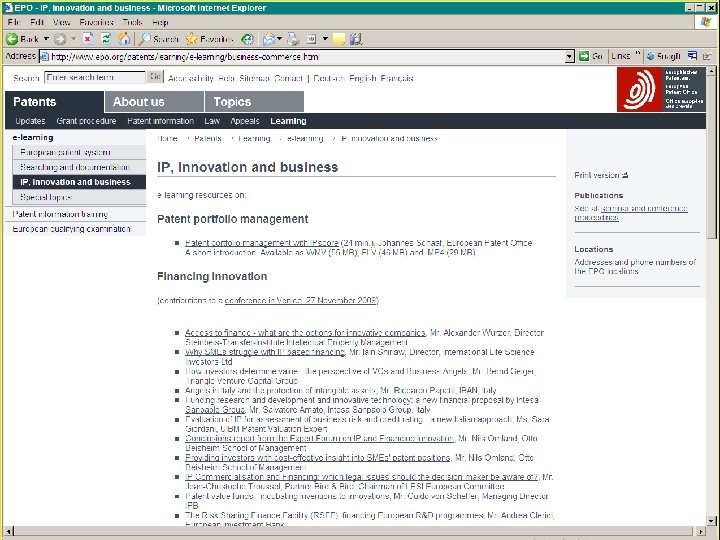Viewport: 720px width, 540px height.
Task: Open Updates in the sub-navigation
Action: click(30, 121)
